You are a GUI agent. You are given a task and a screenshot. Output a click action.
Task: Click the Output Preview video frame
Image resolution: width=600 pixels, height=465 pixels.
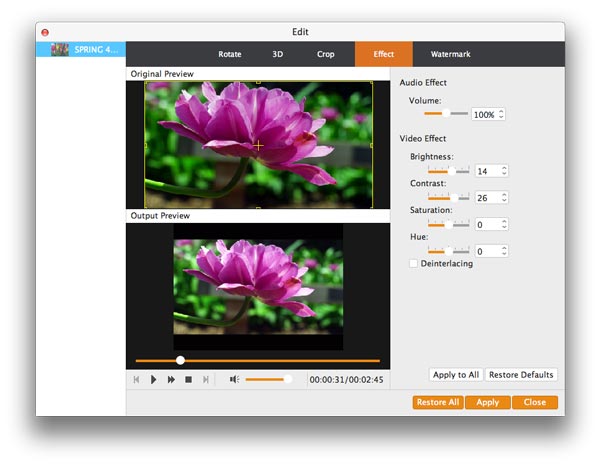tap(258, 287)
